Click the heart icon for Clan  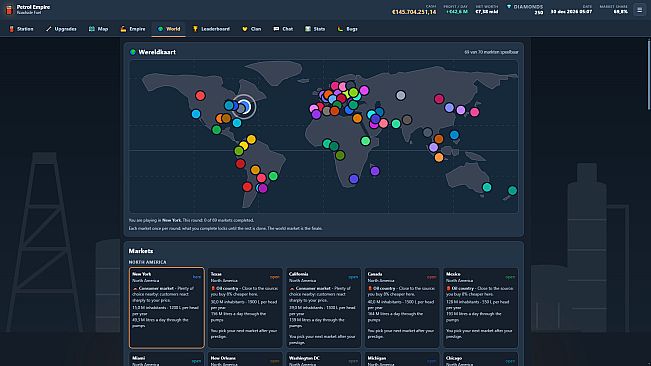pos(245,29)
